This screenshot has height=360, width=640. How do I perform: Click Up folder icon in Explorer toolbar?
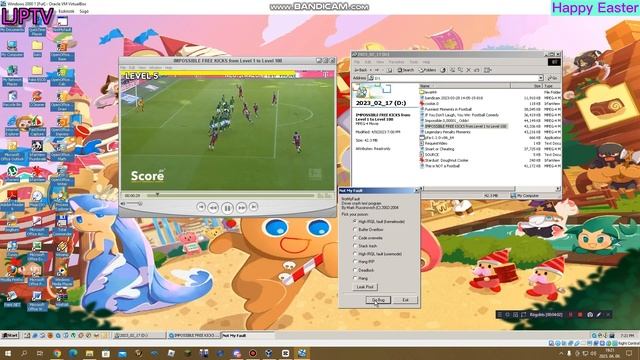click(x=389, y=70)
